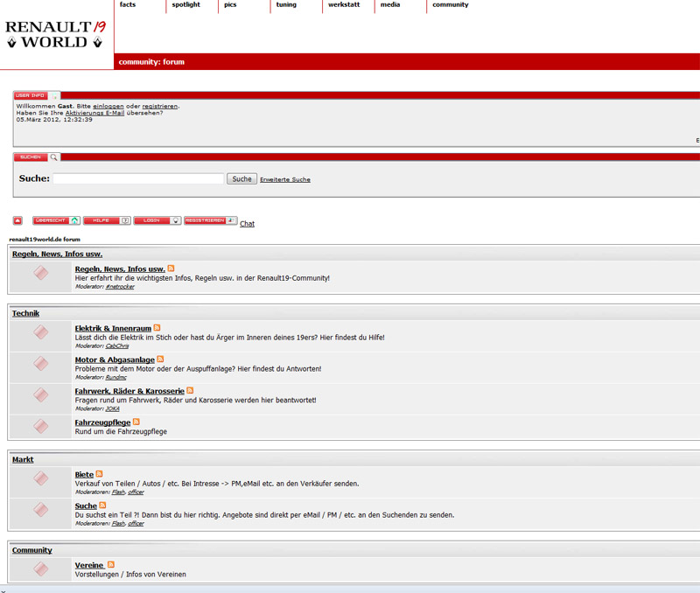Open Erweiterte Suche link
Image resolution: width=700 pixels, height=593 pixels.
pyautogui.click(x=285, y=179)
